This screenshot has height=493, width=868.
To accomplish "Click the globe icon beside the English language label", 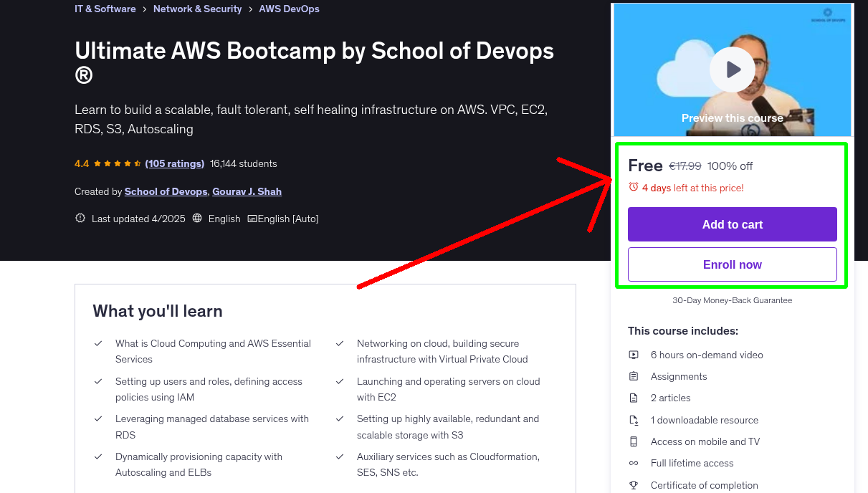I will point(196,219).
